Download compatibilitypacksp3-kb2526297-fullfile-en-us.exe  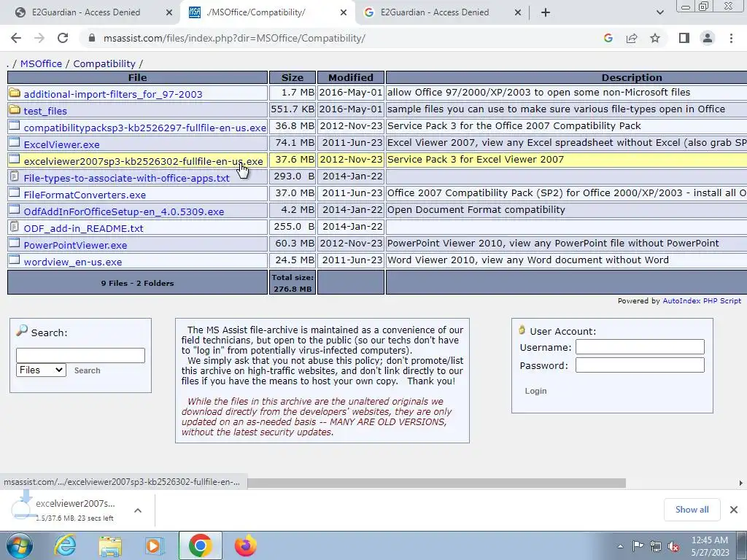click(145, 128)
